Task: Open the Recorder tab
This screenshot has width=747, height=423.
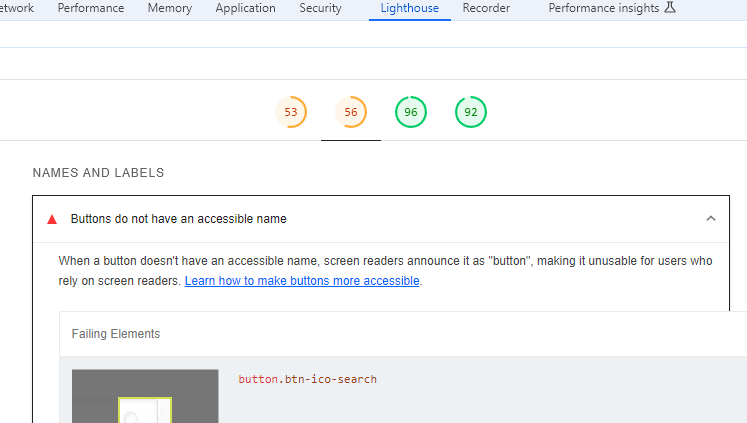Action: [486, 8]
